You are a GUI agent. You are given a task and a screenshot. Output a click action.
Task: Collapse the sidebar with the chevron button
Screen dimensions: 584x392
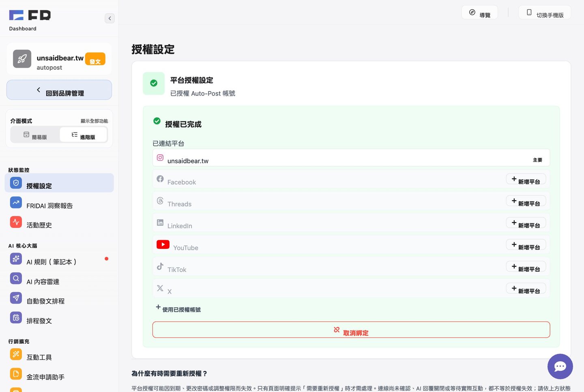point(109,18)
